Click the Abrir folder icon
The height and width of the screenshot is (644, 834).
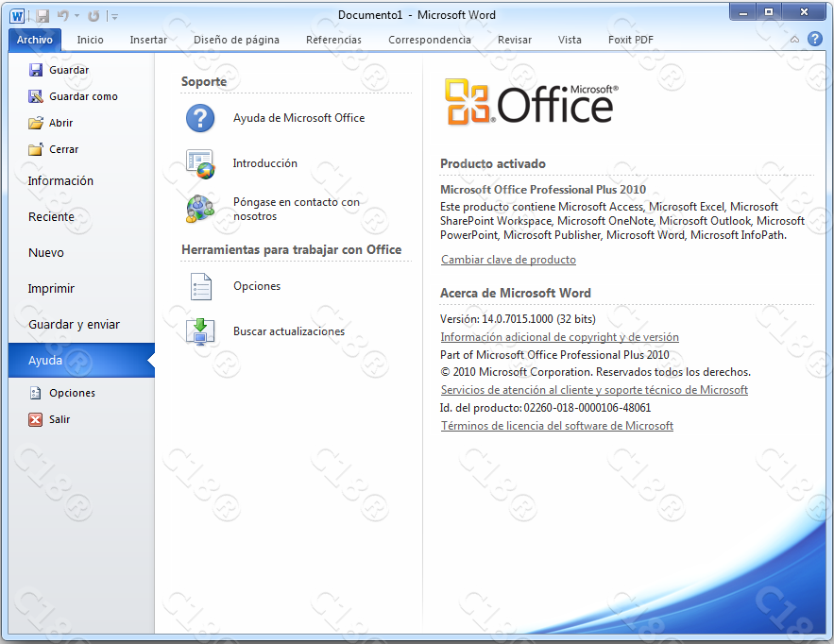click(x=36, y=124)
